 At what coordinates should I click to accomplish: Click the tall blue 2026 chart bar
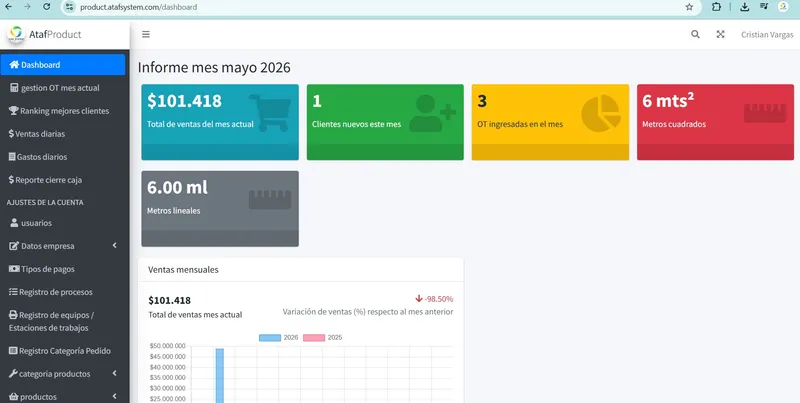pos(219,375)
